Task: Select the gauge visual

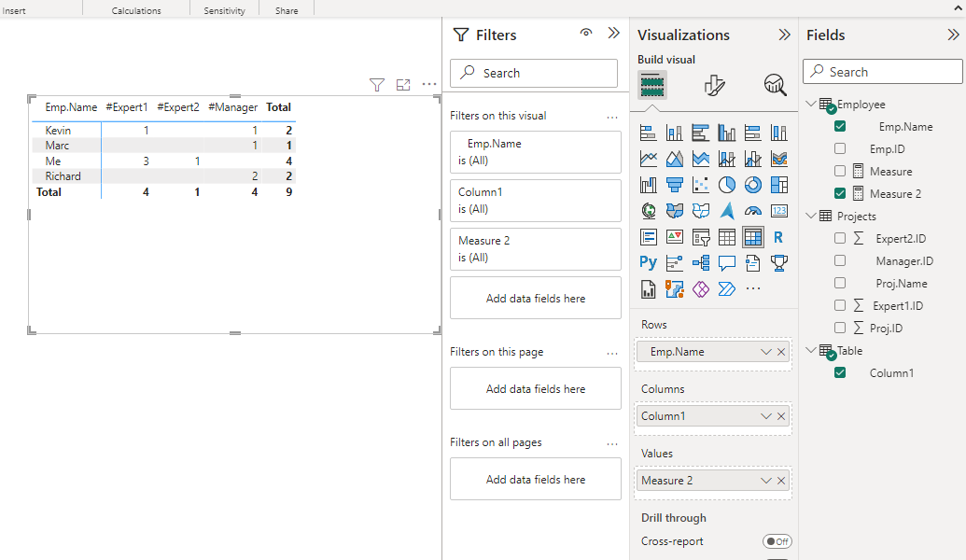Action: (x=753, y=211)
